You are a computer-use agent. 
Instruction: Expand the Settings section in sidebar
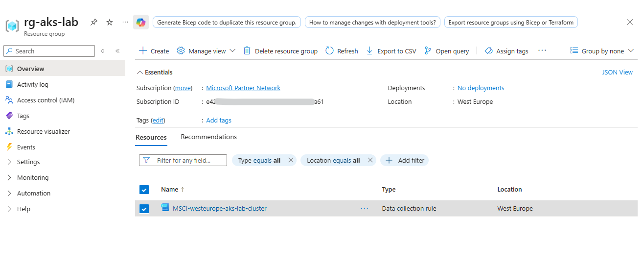[x=28, y=162]
